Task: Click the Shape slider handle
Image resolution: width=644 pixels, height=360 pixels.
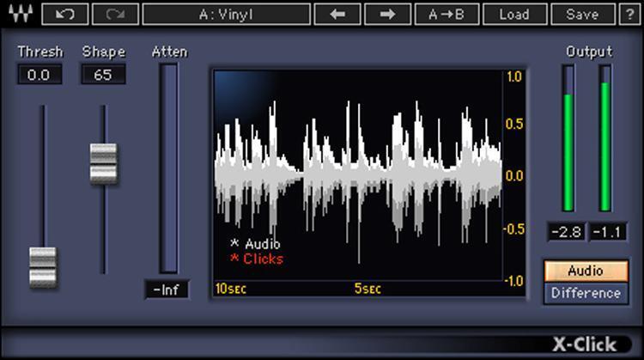Action: point(104,163)
